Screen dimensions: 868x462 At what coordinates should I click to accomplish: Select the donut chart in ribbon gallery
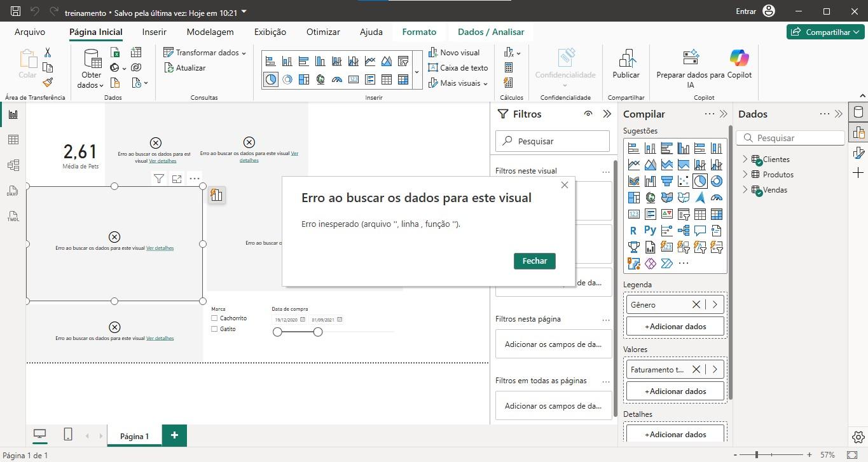coord(287,79)
